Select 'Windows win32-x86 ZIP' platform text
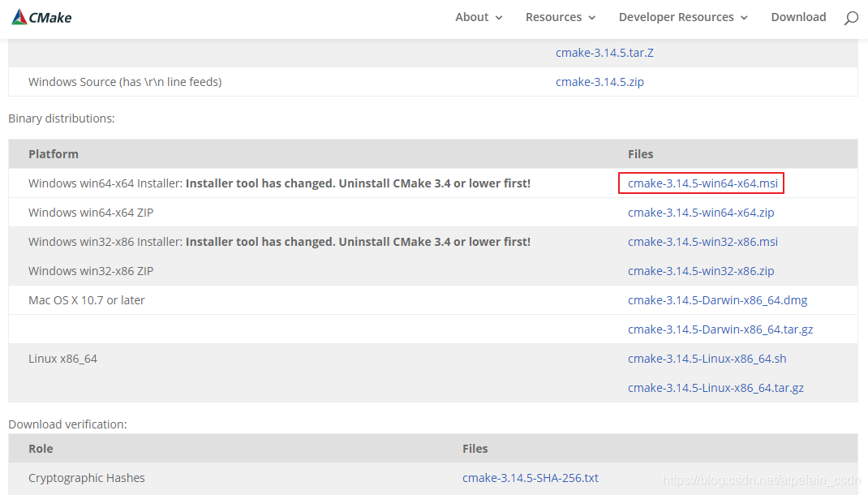The width and height of the screenshot is (868, 495). (x=91, y=271)
